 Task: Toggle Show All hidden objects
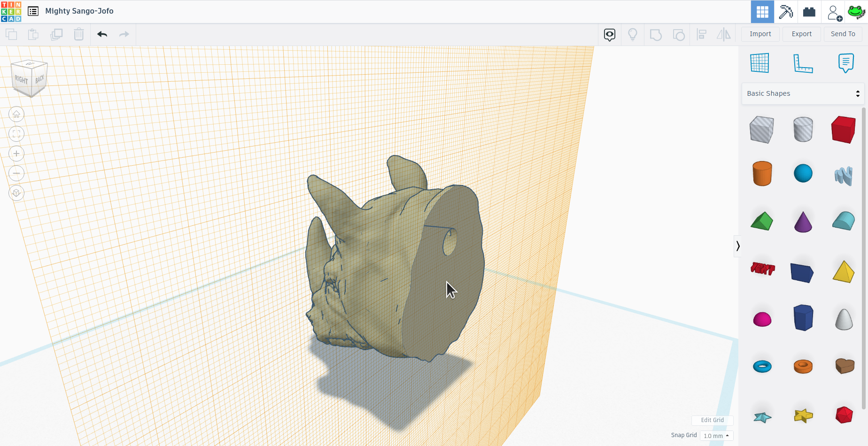pyautogui.click(x=609, y=34)
